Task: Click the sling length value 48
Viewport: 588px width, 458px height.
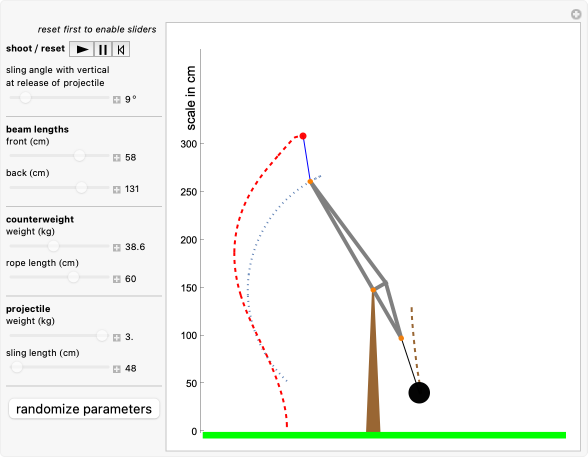Action: coord(130,368)
